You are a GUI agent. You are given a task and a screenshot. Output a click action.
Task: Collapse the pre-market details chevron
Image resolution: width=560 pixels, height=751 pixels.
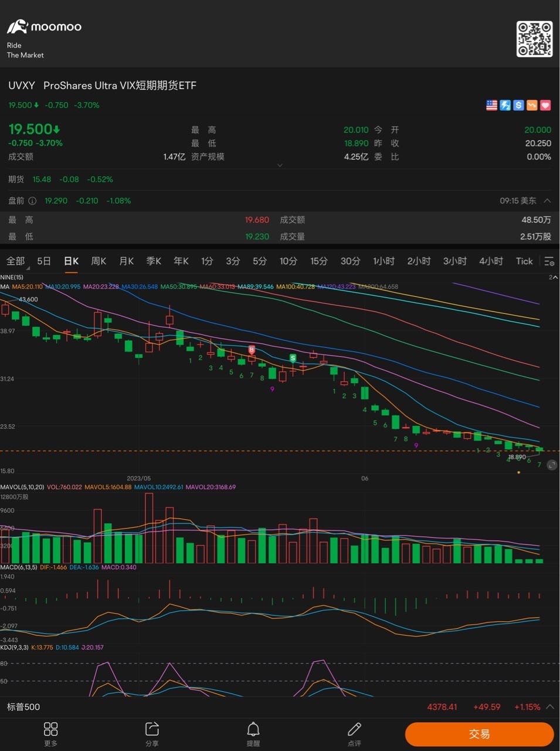coord(547,201)
